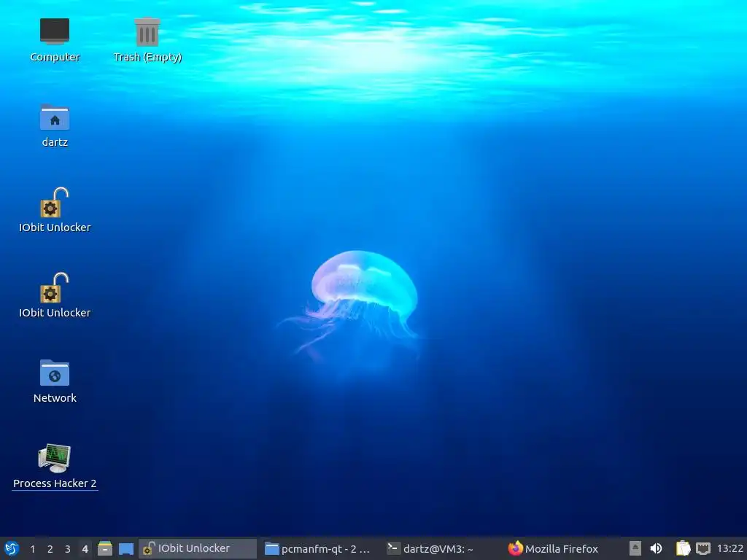The height and width of the screenshot is (560, 747).
Task: Click the blue show desktop icon
Action: (x=125, y=549)
